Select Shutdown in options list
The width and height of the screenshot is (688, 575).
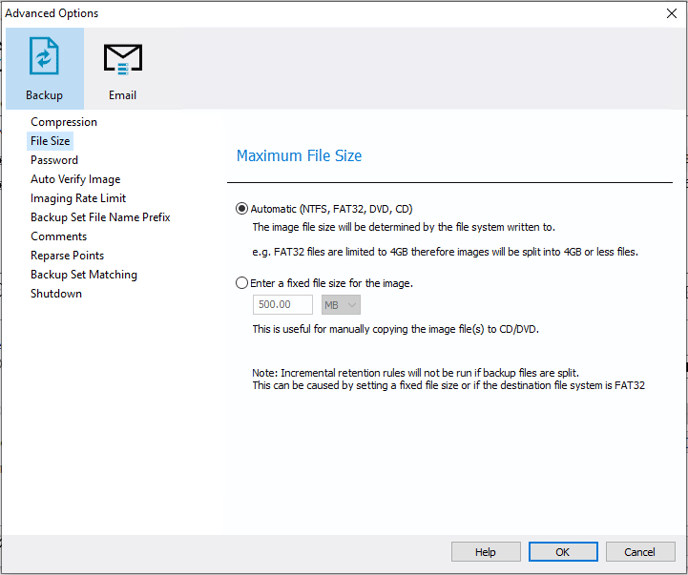pos(56,294)
